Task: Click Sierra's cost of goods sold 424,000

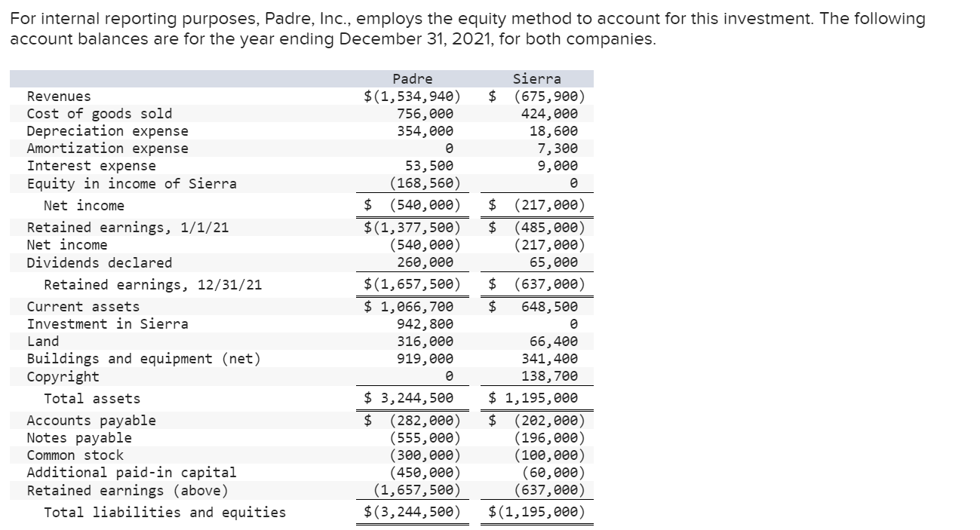Action: (x=549, y=114)
